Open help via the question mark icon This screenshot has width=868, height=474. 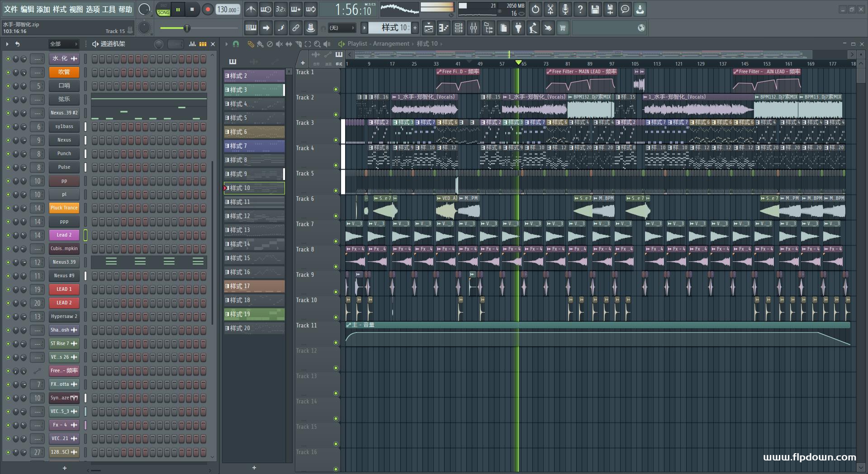pyautogui.click(x=580, y=9)
